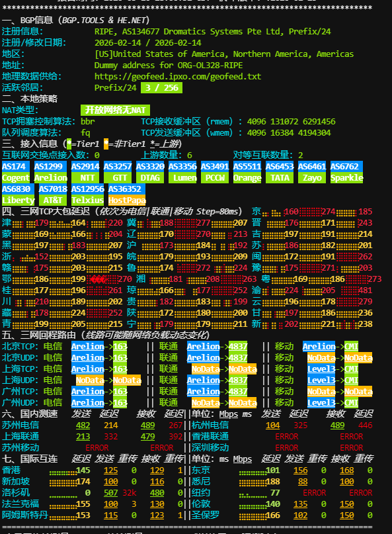Click the 广州UDP route row label
Viewport: 392px width, 534px height.
20,402
